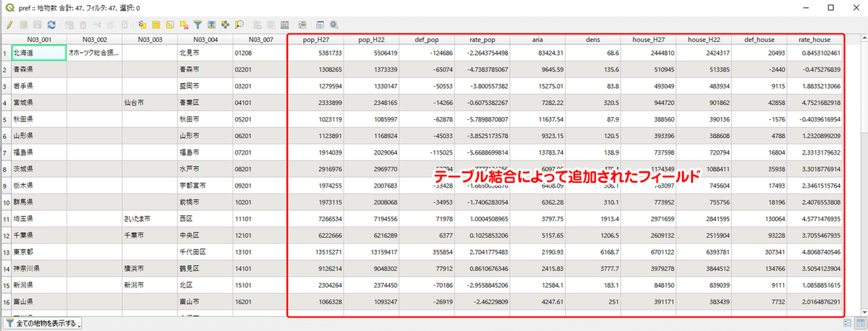Sort by the N03_001 column header
868x331 pixels.
39,39
